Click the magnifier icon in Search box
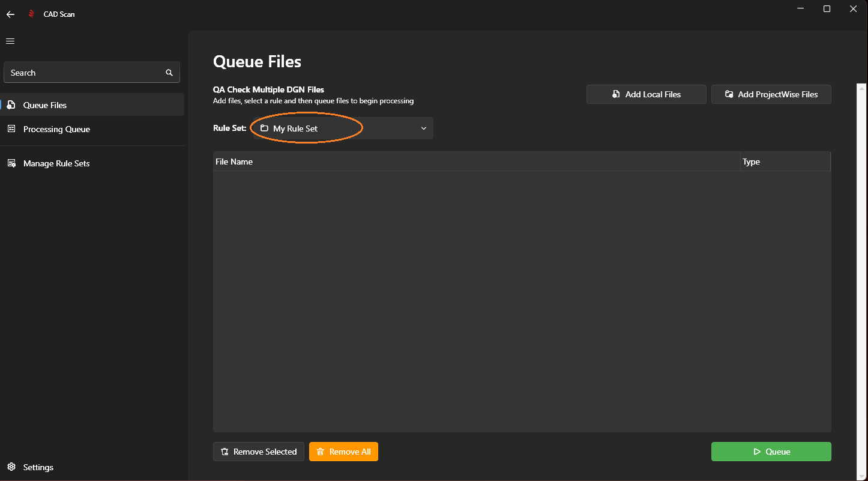The width and height of the screenshot is (868, 481). point(169,73)
